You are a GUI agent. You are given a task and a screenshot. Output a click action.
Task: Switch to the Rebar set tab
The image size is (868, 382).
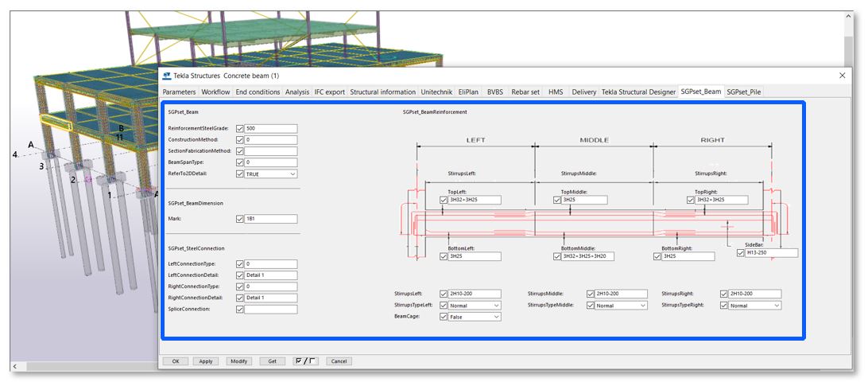click(x=525, y=92)
